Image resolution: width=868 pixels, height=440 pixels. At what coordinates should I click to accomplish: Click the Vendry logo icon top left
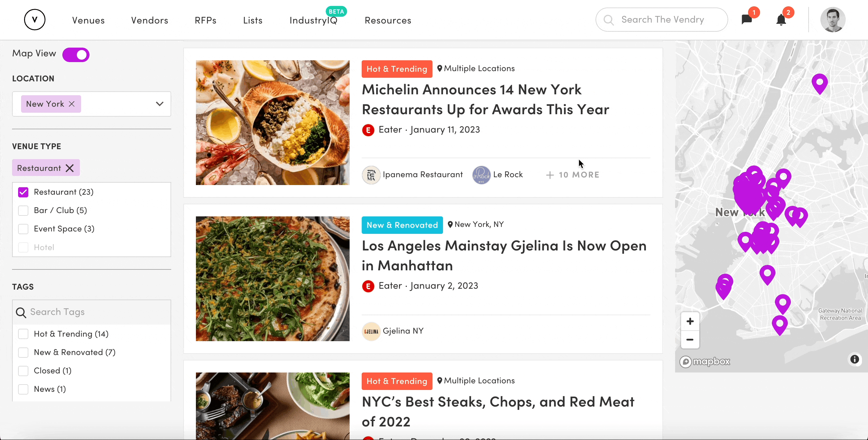click(34, 20)
